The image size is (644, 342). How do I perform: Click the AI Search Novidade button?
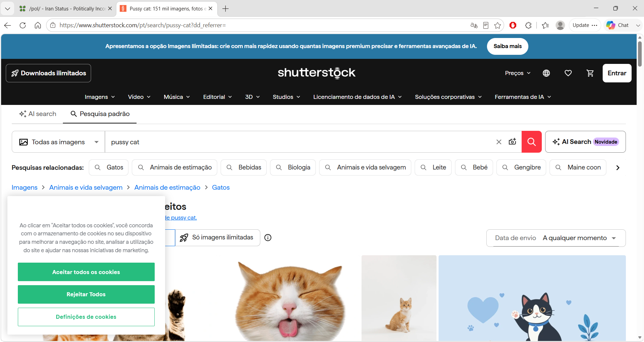click(x=585, y=142)
